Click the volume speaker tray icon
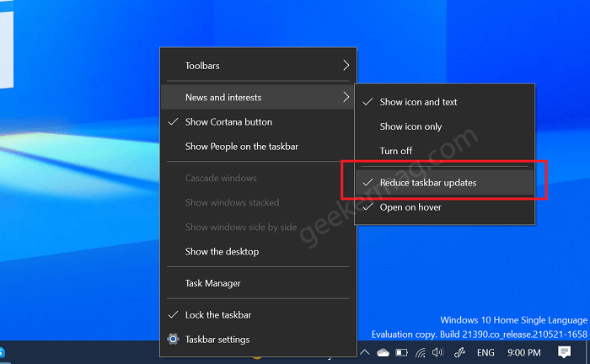 (x=437, y=352)
